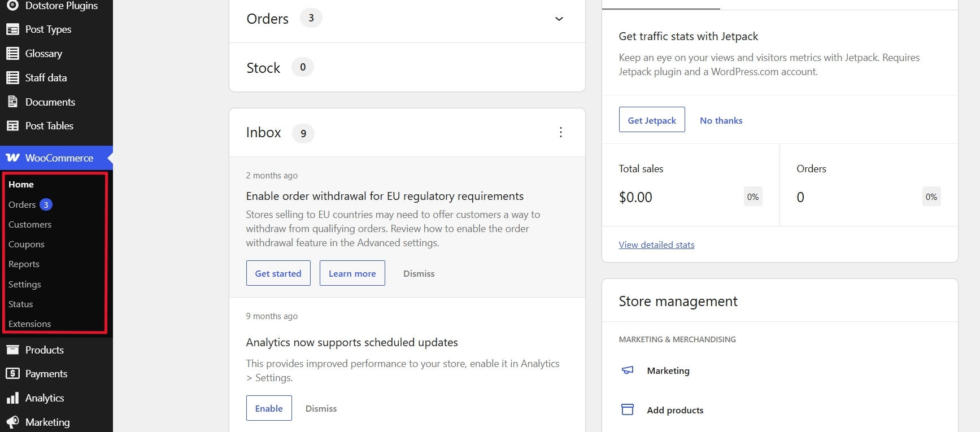Open Reports submenu item
The image size is (980, 432).
click(24, 264)
